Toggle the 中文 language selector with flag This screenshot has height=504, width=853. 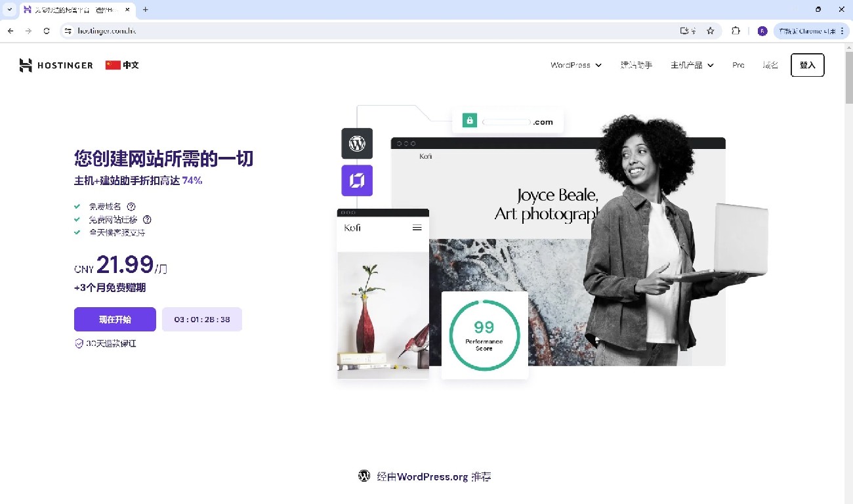[x=121, y=65]
